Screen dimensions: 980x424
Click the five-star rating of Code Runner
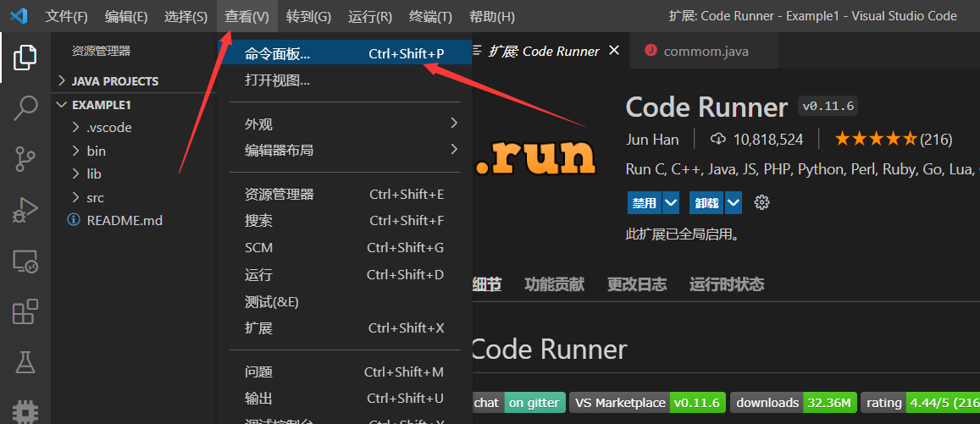(x=875, y=139)
